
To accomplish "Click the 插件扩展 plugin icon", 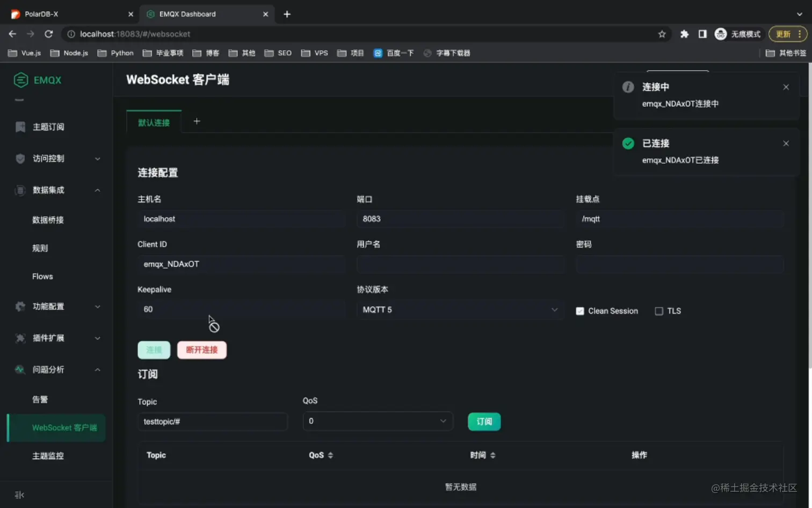I will click(20, 338).
